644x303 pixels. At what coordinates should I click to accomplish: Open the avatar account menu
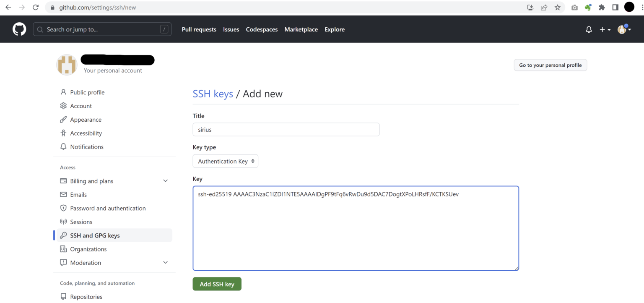point(624,29)
